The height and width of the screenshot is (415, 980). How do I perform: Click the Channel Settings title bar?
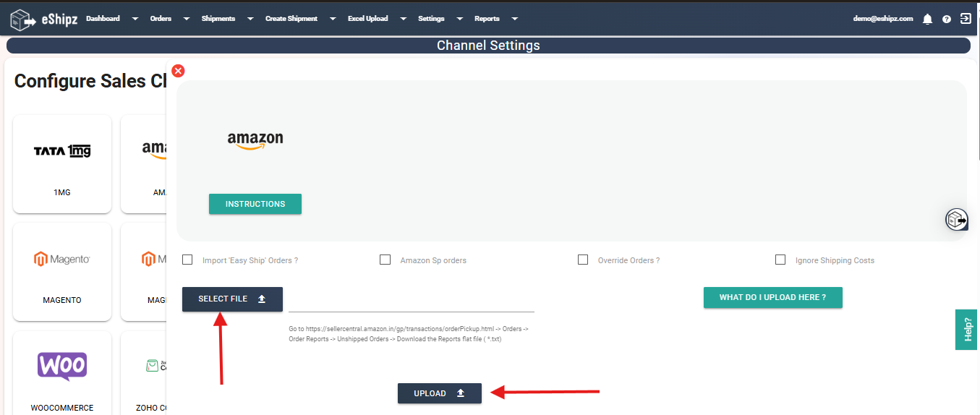(x=488, y=46)
